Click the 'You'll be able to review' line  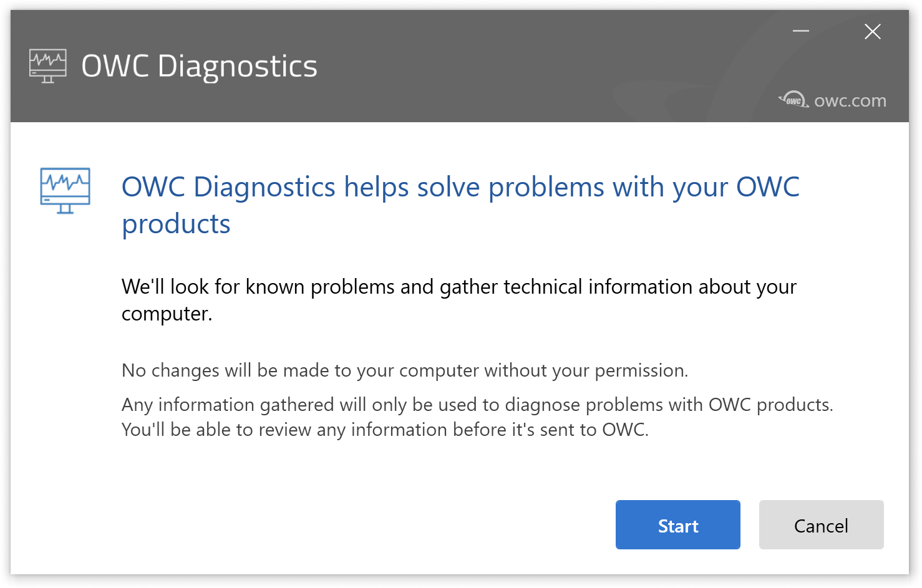point(384,430)
